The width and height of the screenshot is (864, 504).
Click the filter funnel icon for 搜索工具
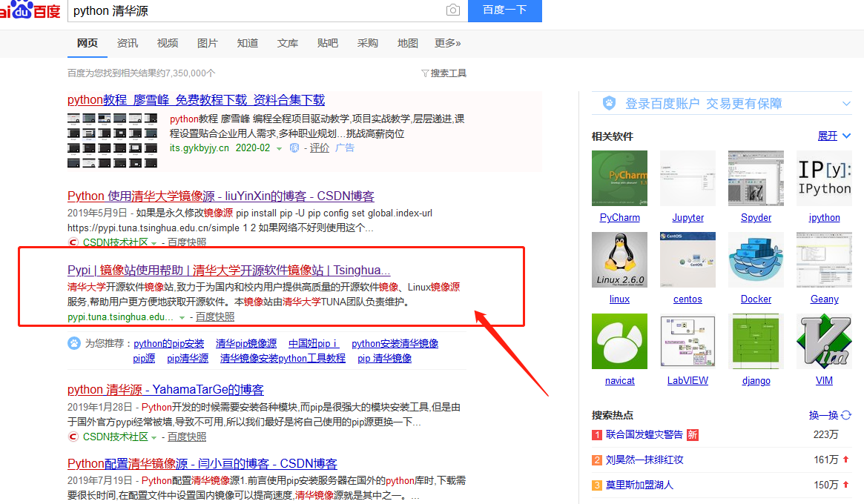[425, 73]
